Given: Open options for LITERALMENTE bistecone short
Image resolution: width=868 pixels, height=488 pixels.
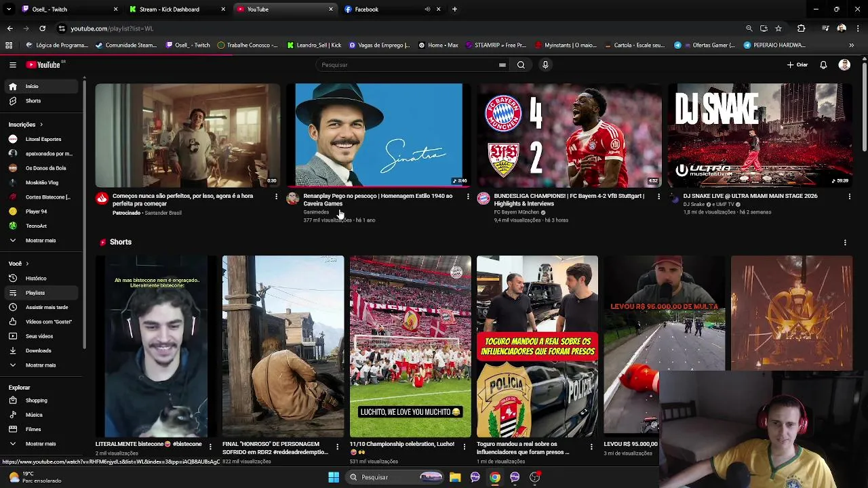Looking at the screenshot, I should pos(210,447).
